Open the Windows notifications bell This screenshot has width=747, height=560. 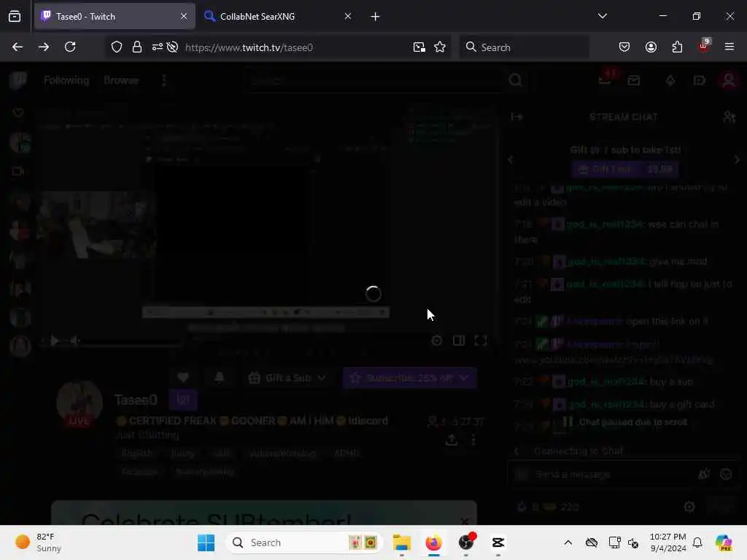click(x=697, y=542)
